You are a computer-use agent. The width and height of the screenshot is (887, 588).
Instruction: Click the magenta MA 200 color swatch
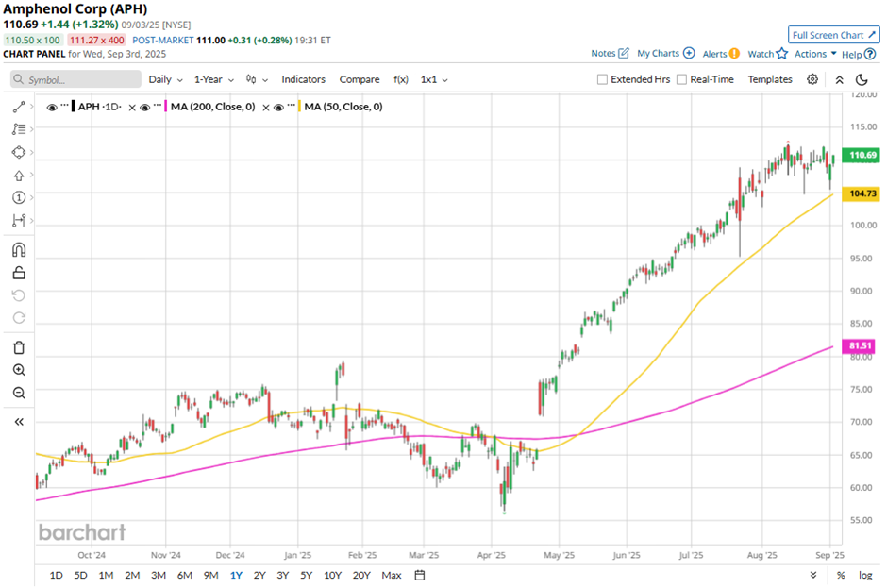click(x=165, y=107)
